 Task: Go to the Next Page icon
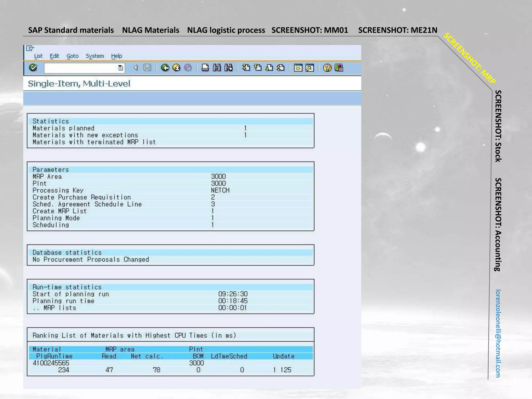pyautogui.click(x=269, y=68)
